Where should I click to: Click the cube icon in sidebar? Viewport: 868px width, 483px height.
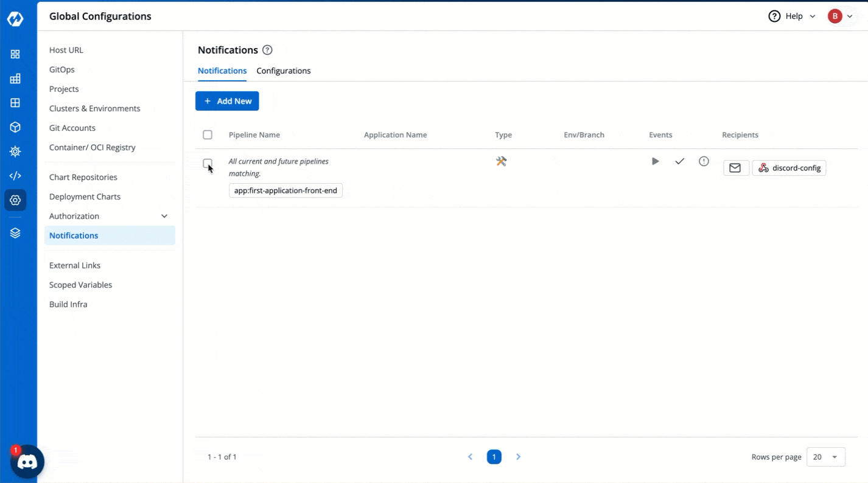coord(15,127)
